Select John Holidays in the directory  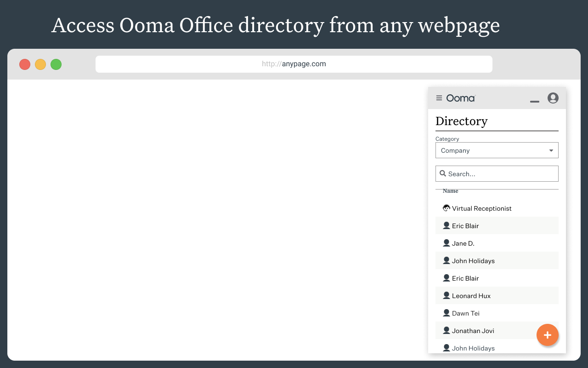pos(473,260)
